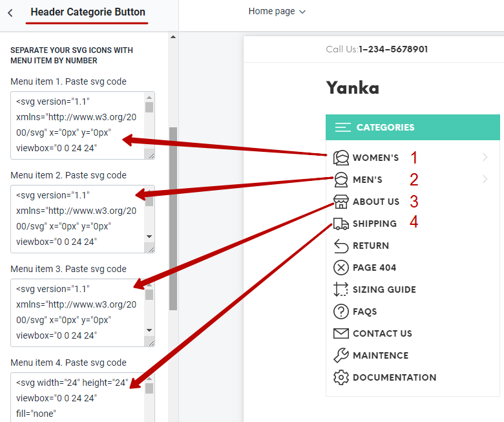Click the Return arrow icon
The height and width of the screenshot is (422, 504).
click(341, 246)
